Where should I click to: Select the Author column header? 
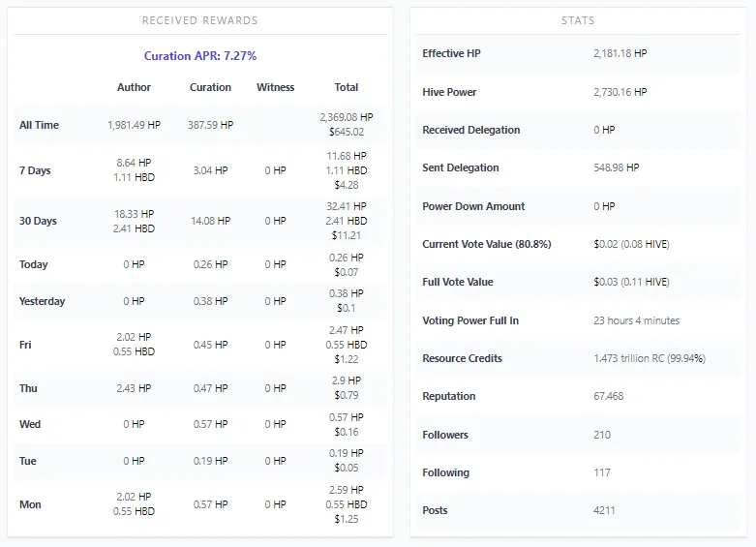pyautogui.click(x=134, y=87)
